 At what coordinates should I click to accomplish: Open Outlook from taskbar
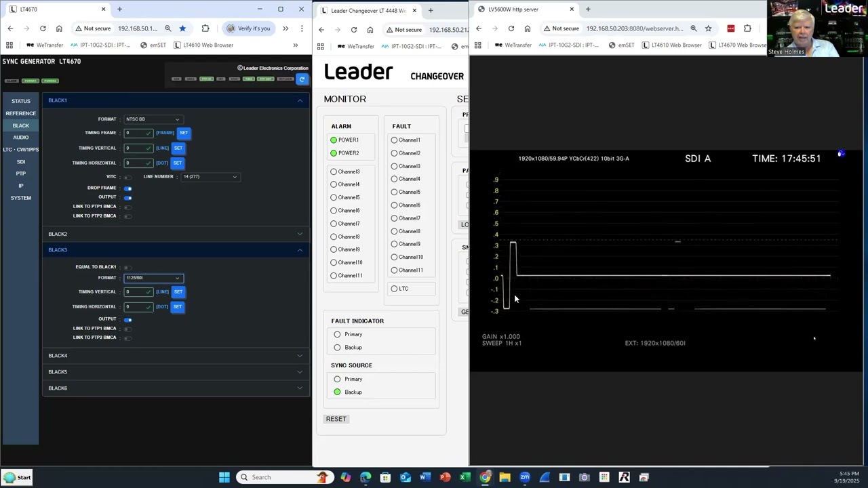point(406,477)
